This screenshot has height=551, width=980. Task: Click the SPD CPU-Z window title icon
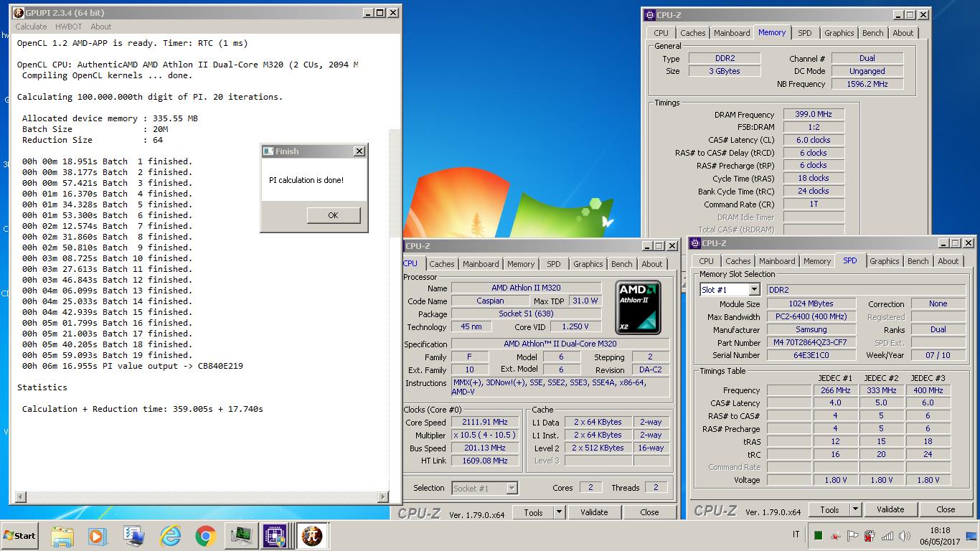tap(696, 243)
